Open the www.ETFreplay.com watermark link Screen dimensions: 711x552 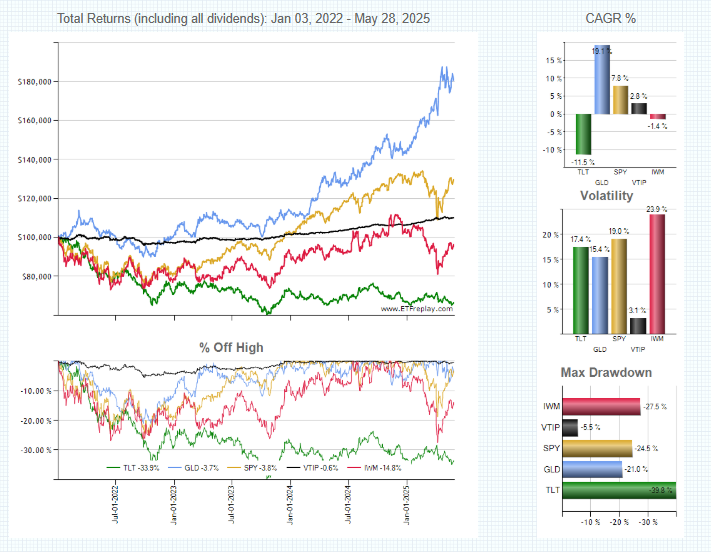[416, 309]
